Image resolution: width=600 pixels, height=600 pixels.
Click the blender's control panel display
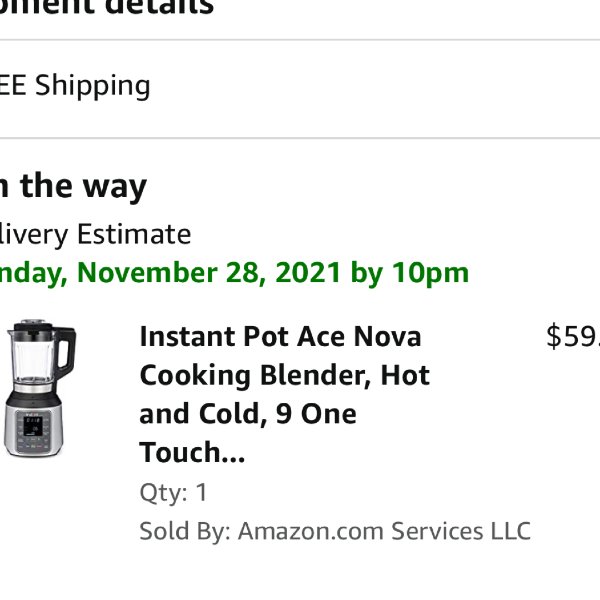pos(34,426)
